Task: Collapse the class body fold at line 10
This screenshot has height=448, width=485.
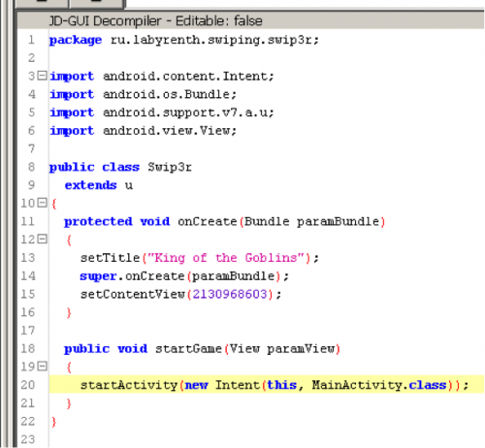Action: pos(42,203)
